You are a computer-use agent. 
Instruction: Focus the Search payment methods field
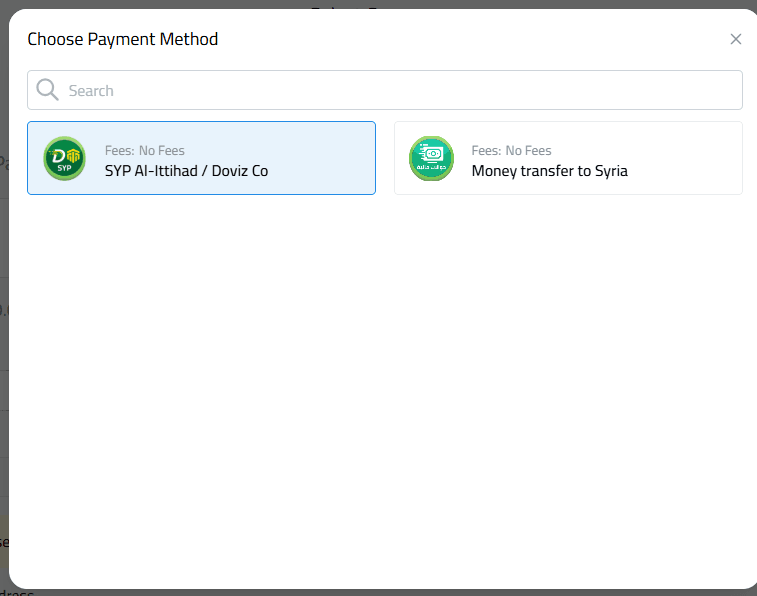385,90
